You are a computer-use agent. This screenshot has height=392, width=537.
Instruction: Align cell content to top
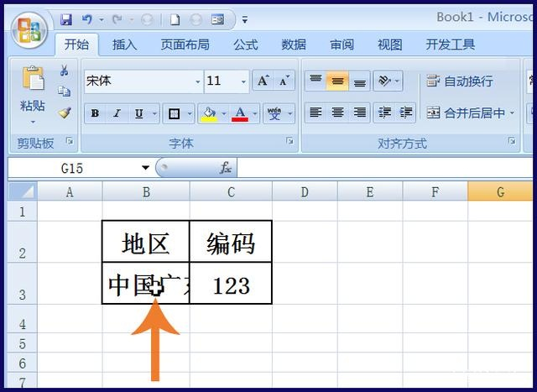tap(315, 81)
